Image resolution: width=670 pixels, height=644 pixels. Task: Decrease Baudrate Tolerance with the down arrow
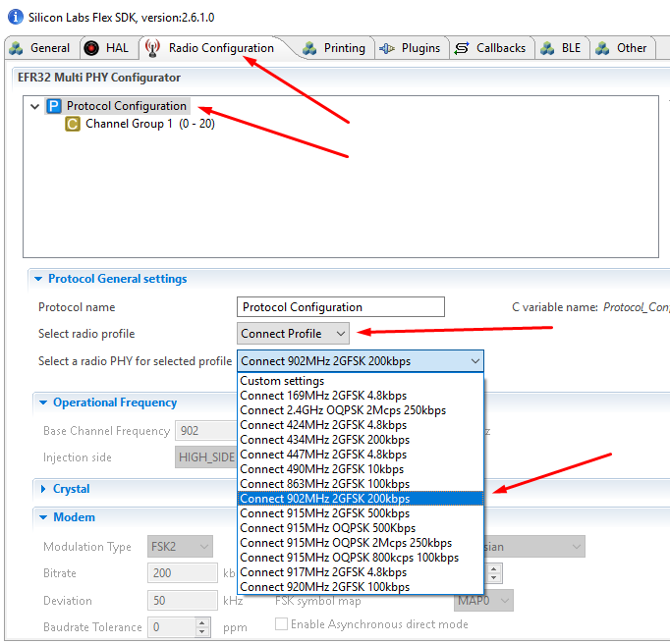click(202, 632)
